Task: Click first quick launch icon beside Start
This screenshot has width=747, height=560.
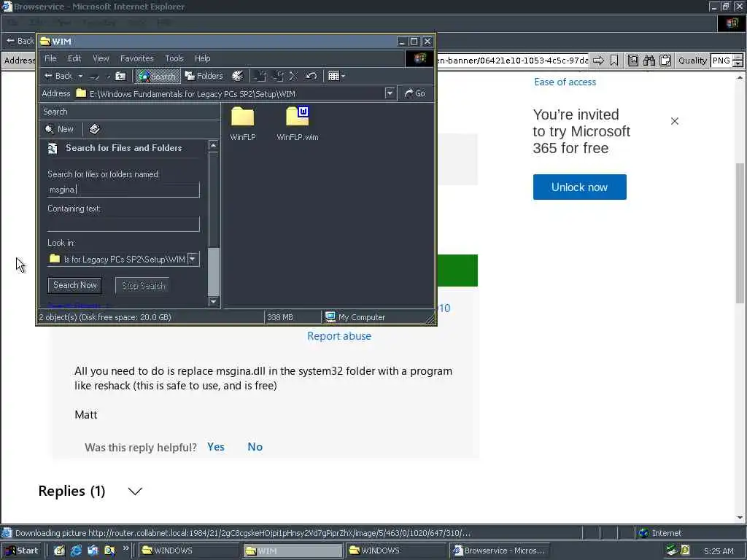Action: [x=60, y=551]
